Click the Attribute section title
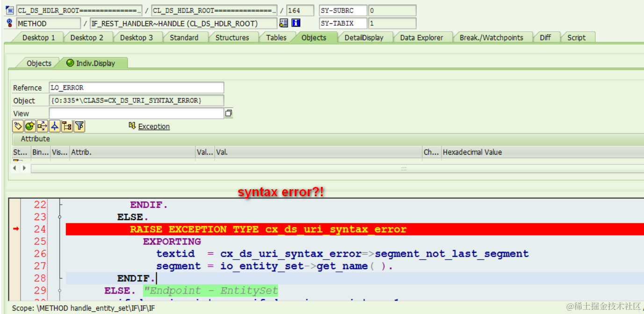This screenshot has width=644, height=314. [x=35, y=139]
